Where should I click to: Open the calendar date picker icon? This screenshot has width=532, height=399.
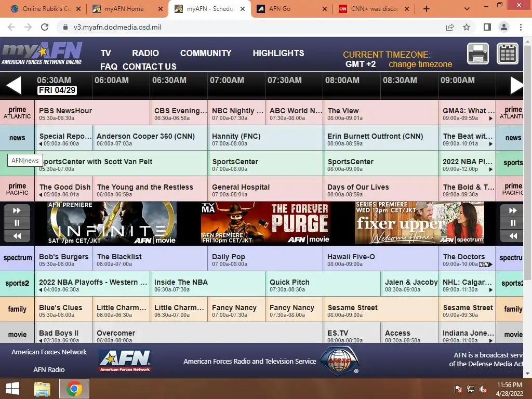[x=508, y=54]
